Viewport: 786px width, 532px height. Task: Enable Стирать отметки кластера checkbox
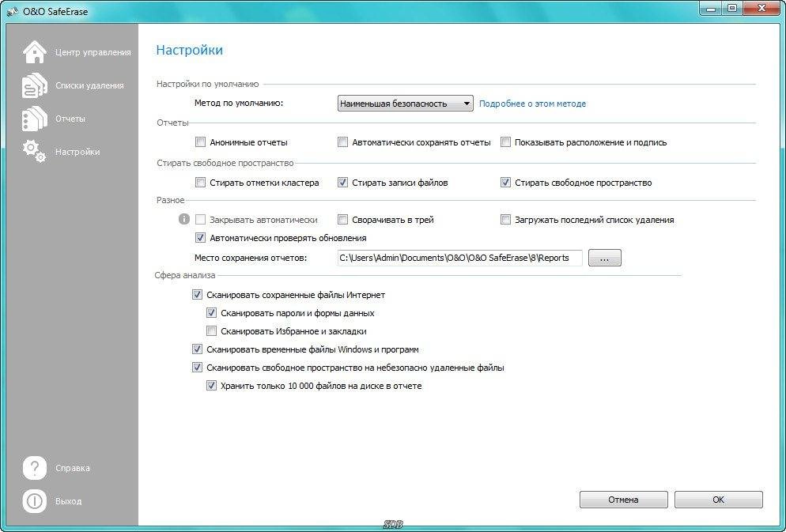click(x=201, y=183)
